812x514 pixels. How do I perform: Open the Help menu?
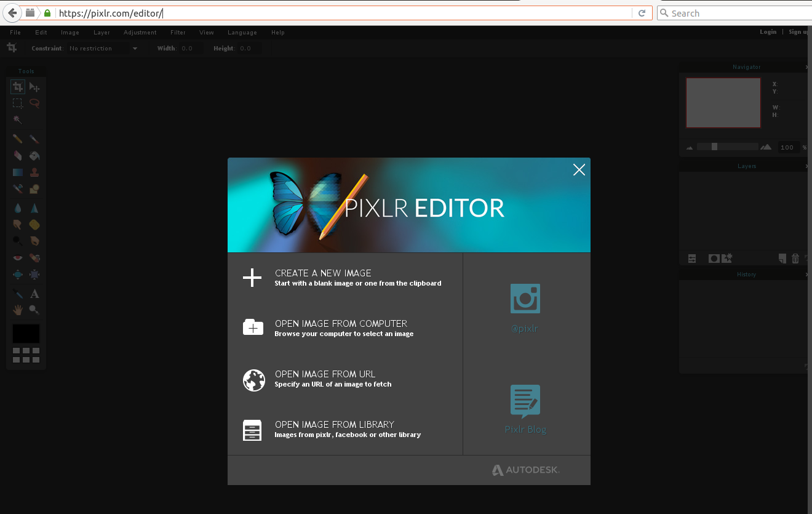[x=278, y=33]
